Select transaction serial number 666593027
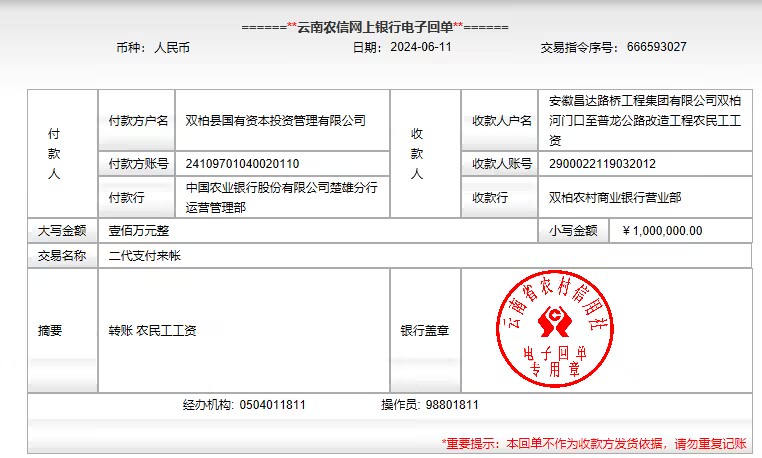The width and height of the screenshot is (762, 458). point(657,47)
